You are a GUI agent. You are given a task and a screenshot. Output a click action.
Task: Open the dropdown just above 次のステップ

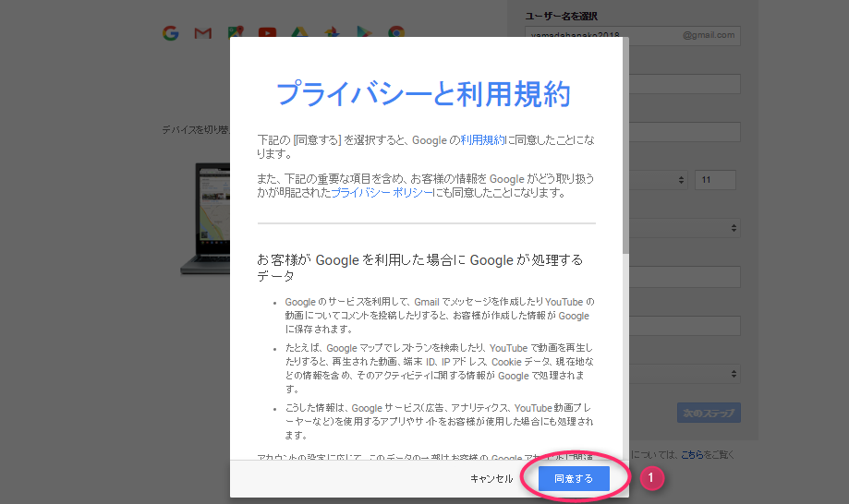pyautogui.click(x=685, y=374)
